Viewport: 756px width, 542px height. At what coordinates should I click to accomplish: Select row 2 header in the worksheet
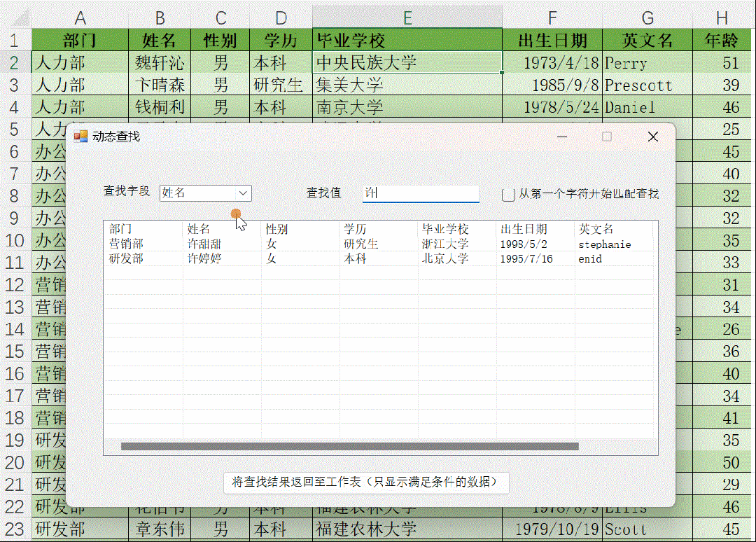click(x=15, y=63)
